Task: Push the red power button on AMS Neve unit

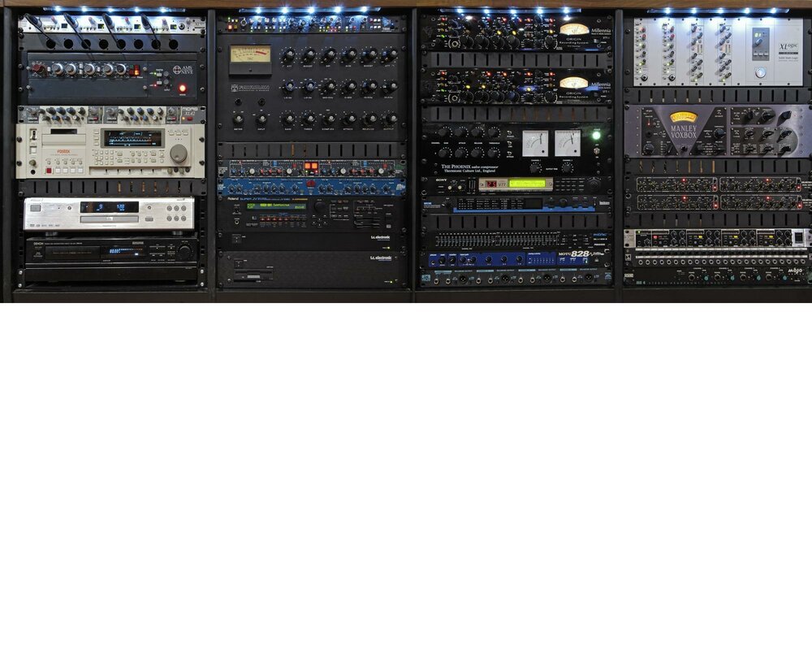Action: coord(182,88)
